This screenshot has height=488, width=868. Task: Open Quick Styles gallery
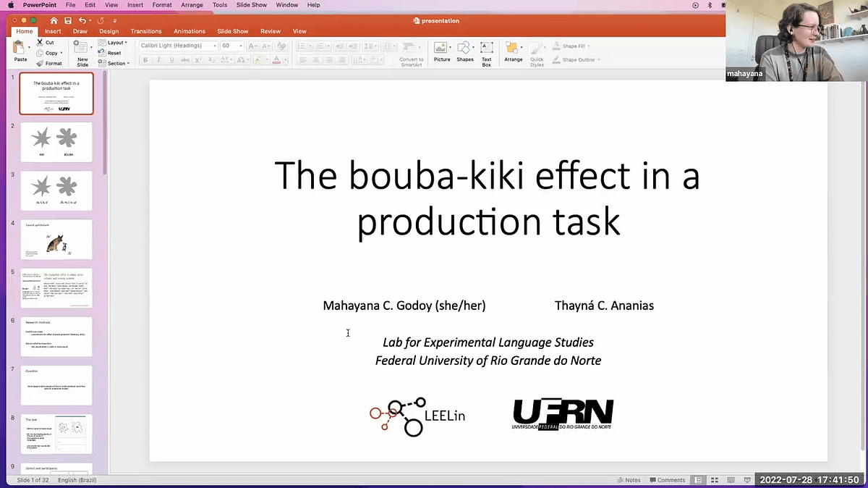point(537,54)
